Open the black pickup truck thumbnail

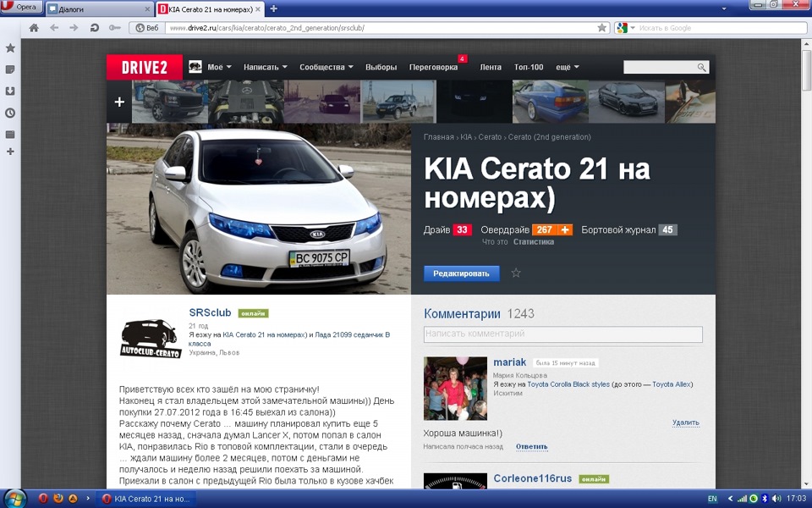[x=170, y=102]
